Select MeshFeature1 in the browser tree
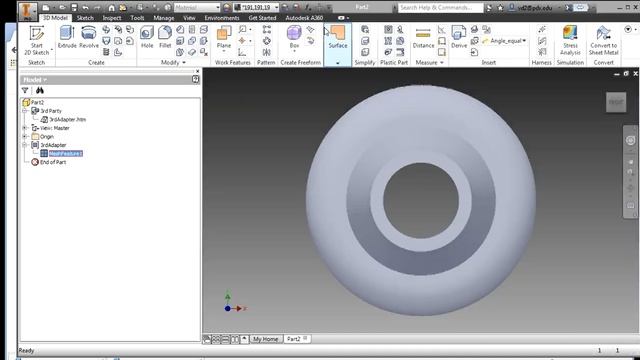This screenshot has width=640, height=360. coord(65,153)
